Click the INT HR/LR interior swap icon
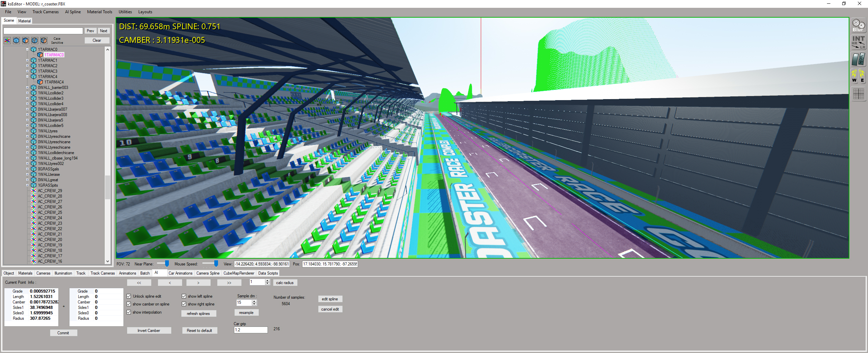868x353 pixels. [x=859, y=42]
